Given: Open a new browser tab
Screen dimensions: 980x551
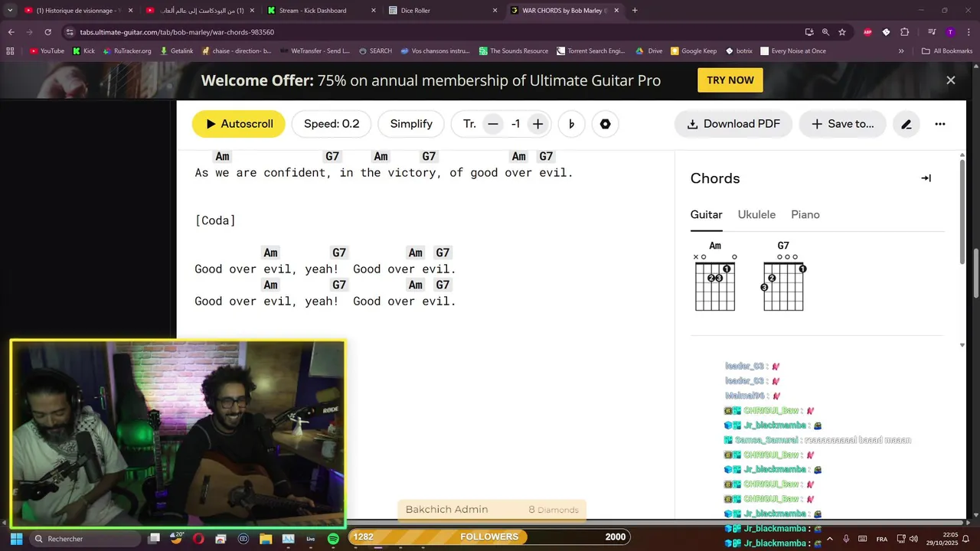Looking at the screenshot, I should point(635,11).
